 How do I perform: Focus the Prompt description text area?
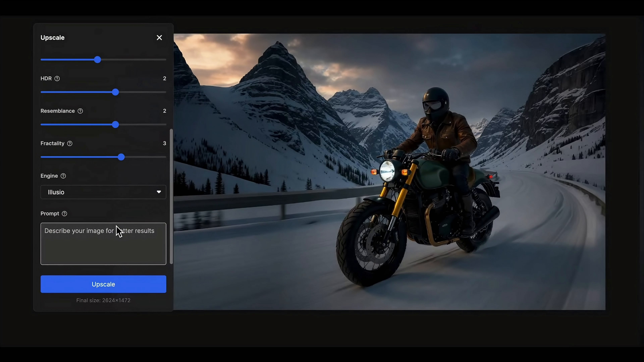point(103,244)
